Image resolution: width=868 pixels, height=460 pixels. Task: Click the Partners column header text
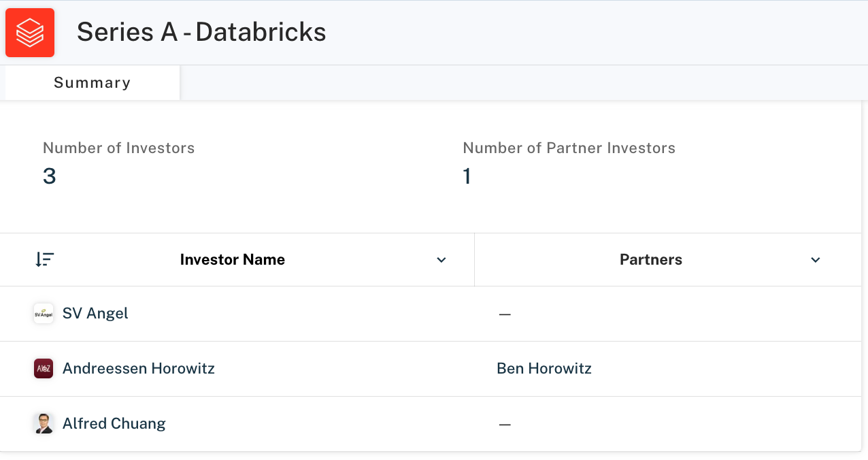pos(650,259)
